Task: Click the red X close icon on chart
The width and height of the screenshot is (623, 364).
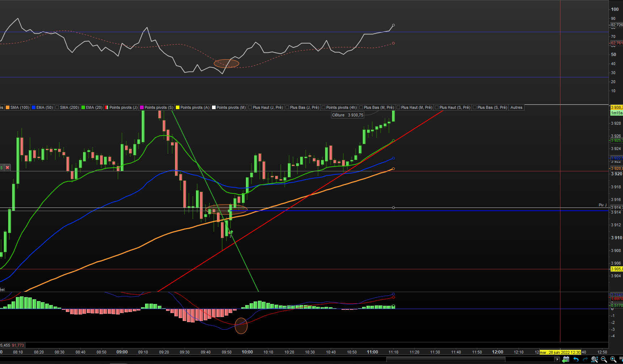Action: pos(7,168)
